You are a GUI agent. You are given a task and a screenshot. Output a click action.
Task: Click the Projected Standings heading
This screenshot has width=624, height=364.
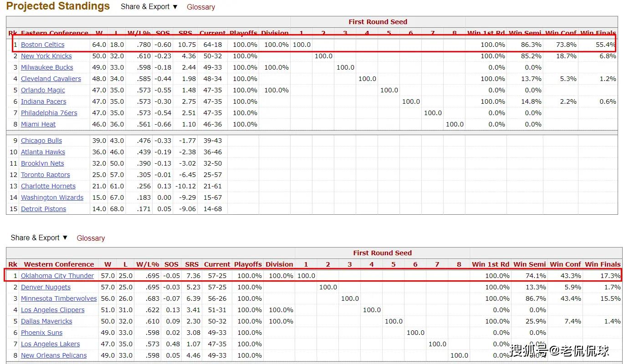[58, 6]
